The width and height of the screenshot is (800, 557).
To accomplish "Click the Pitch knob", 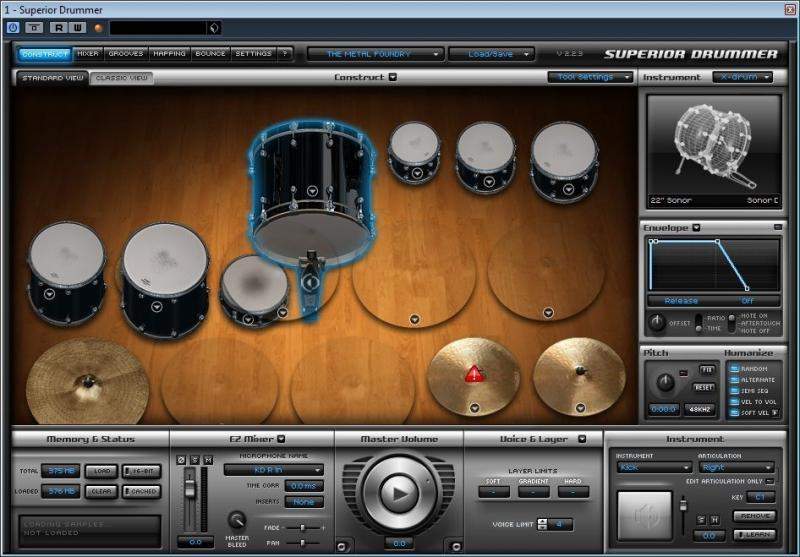I will pyautogui.click(x=665, y=382).
